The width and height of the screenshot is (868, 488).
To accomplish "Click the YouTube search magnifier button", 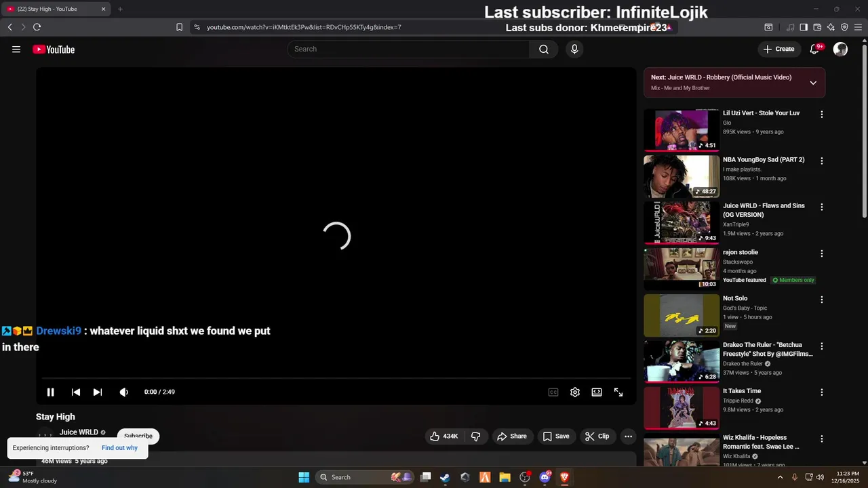I will click(544, 49).
